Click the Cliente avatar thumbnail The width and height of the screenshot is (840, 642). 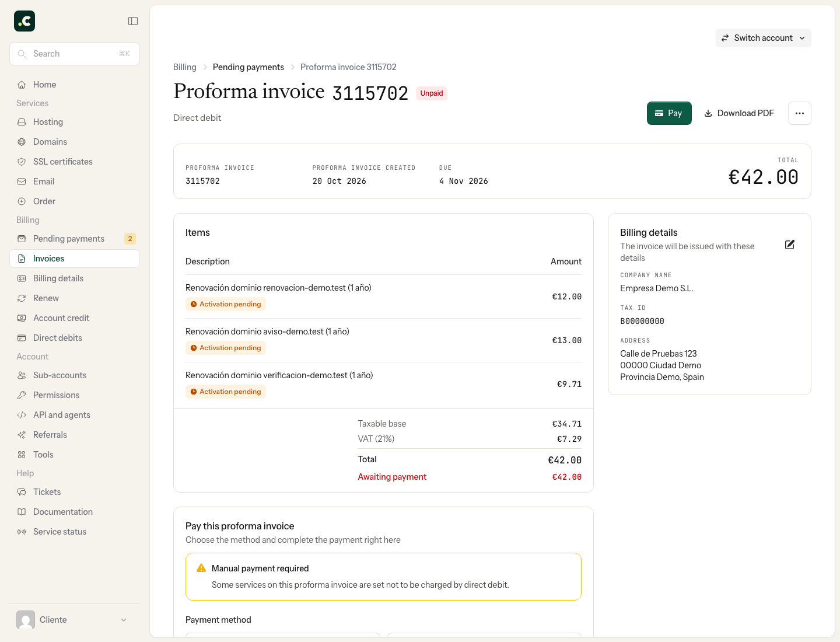pos(26,620)
